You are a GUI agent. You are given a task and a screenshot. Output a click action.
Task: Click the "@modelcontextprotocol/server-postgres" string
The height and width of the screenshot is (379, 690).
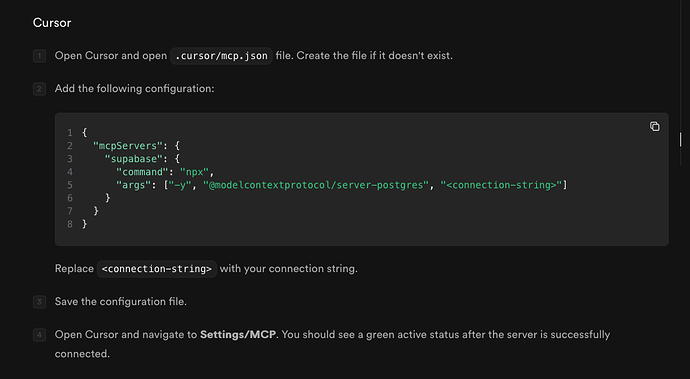tap(316, 185)
